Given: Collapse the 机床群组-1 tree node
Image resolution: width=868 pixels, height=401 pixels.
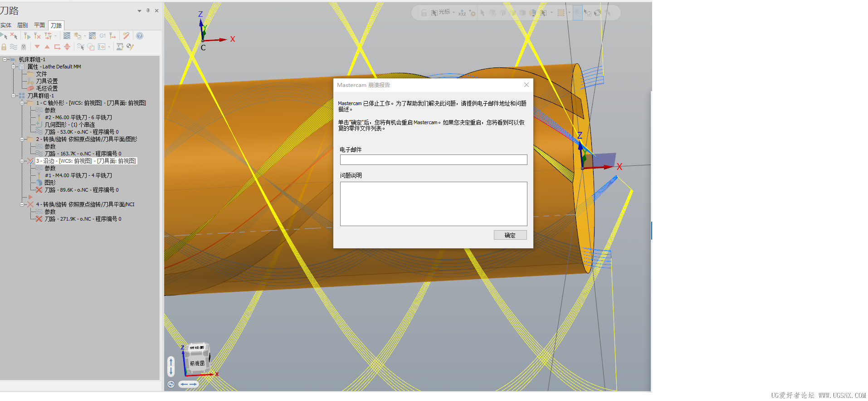Looking at the screenshot, I should pyautogui.click(x=5, y=59).
